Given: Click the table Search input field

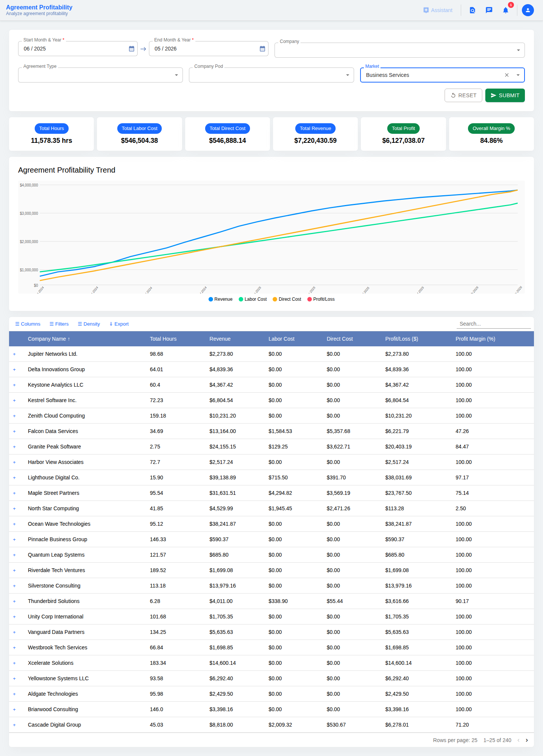Looking at the screenshot, I should pos(494,324).
